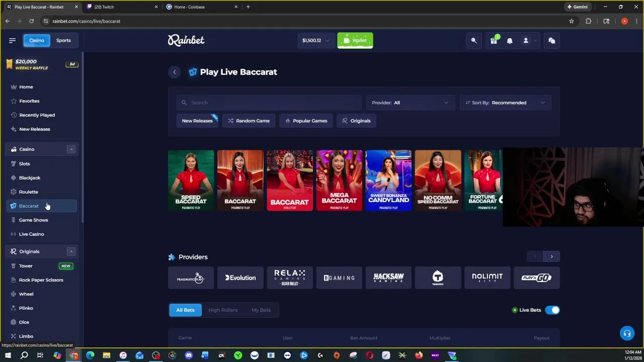
Task: Open the Provider: All dropdown
Action: [410, 103]
